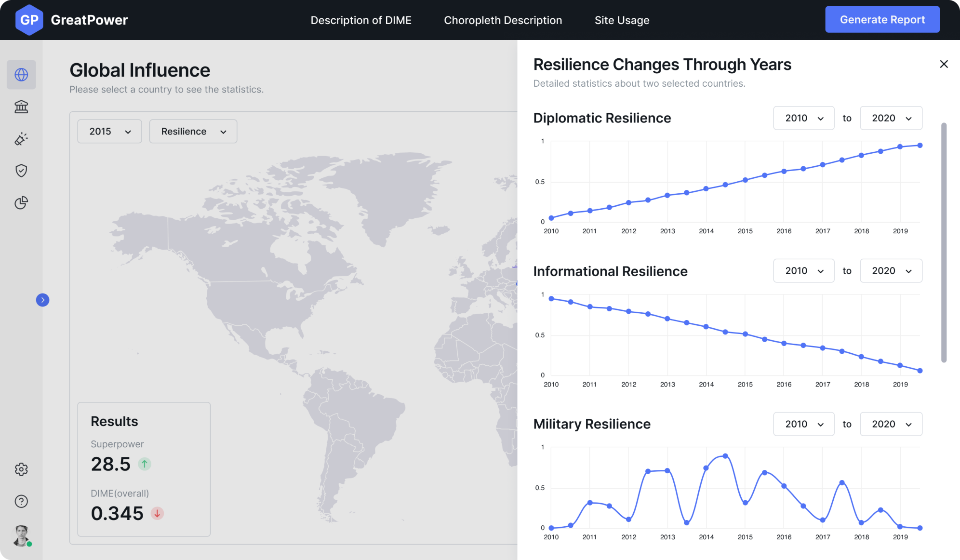Click the Generate Report button
This screenshot has height=560, width=960.
point(882,20)
